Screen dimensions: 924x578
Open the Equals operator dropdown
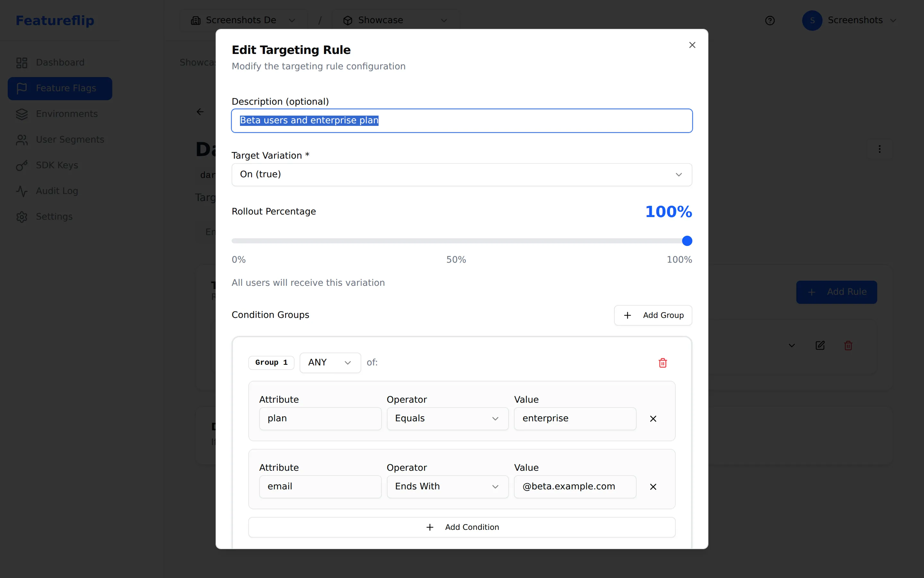(x=448, y=419)
